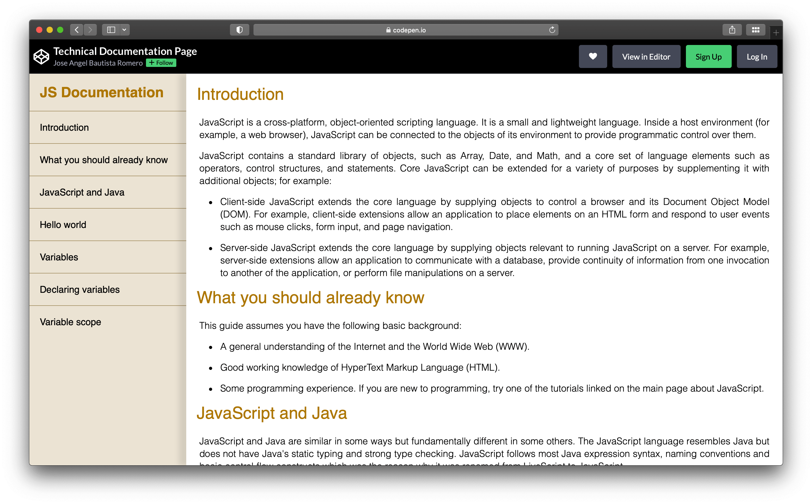The width and height of the screenshot is (812, 504).
Task: Click the Sign Up button
Action: click(708, 57)
